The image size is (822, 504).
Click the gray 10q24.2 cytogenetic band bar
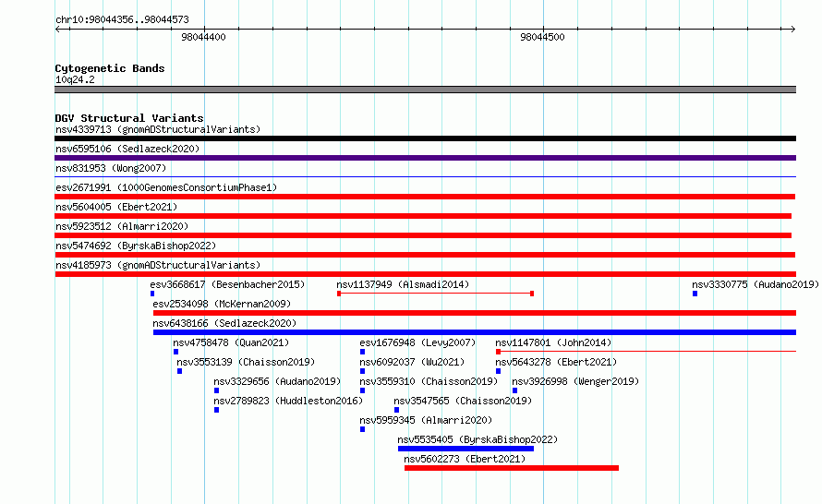[x=425, y=90]
